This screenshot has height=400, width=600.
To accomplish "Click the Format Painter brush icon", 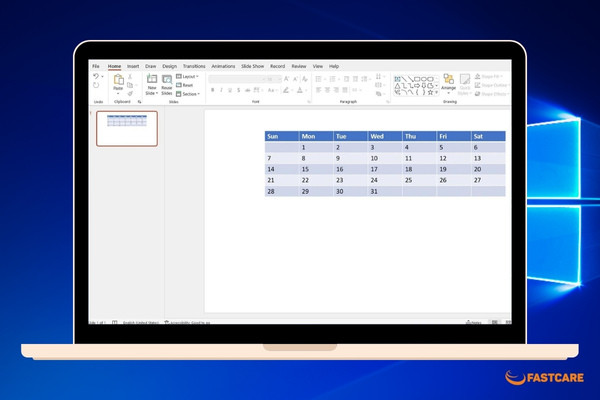I will click(x=130, y=94).
